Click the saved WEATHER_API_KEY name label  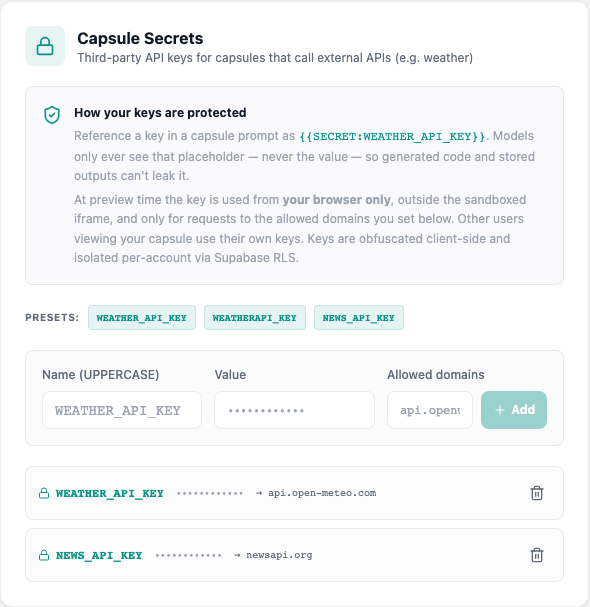point(110,493)
